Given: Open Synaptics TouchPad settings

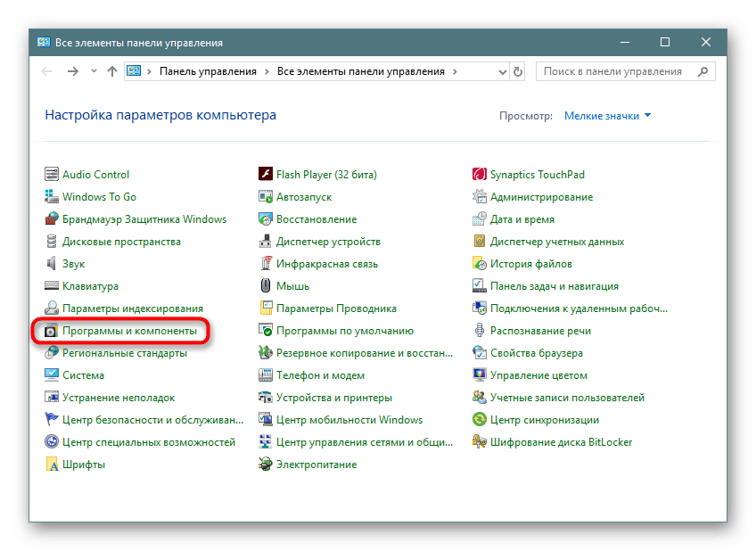Looking at the screenshot, I should click(537, 174).
